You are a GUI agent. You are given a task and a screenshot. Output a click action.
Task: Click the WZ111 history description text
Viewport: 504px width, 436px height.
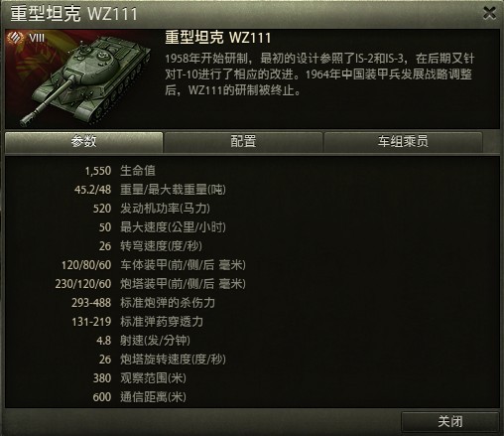[319, 74]
